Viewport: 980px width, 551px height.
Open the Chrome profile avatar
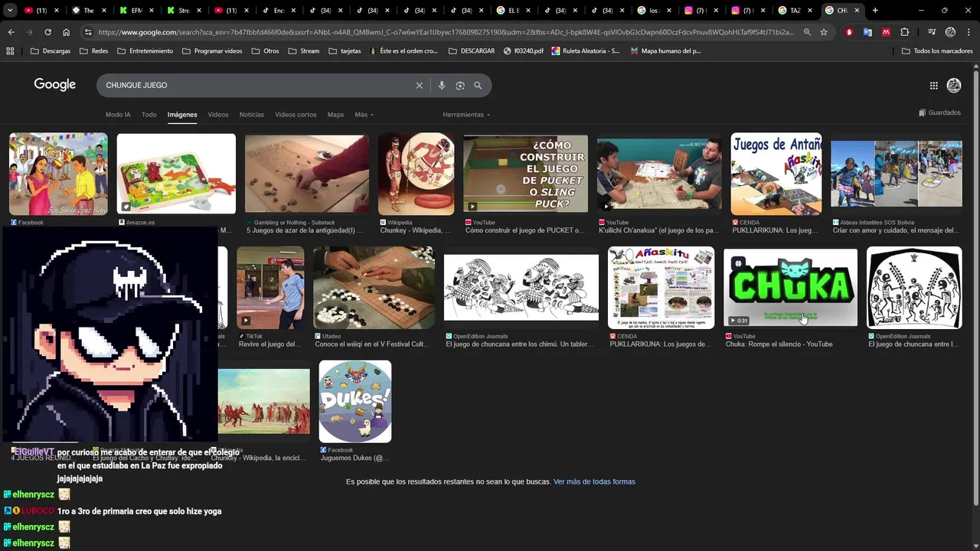pos(950,32)
